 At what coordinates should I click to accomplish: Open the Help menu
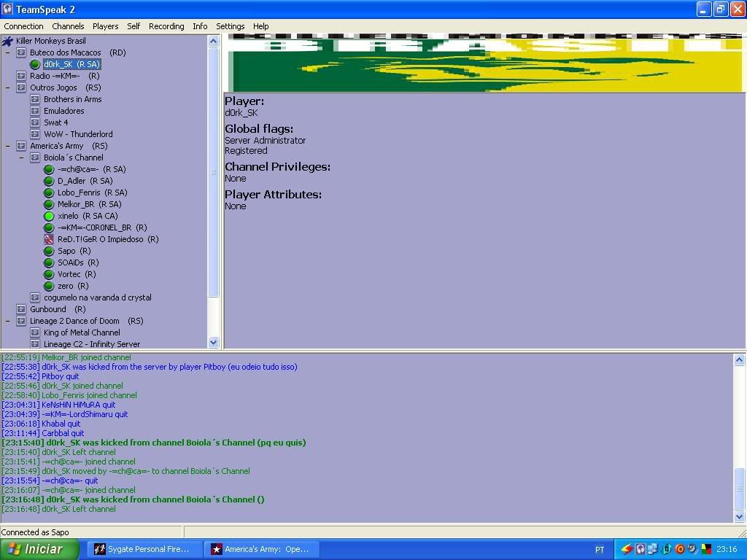260,26
